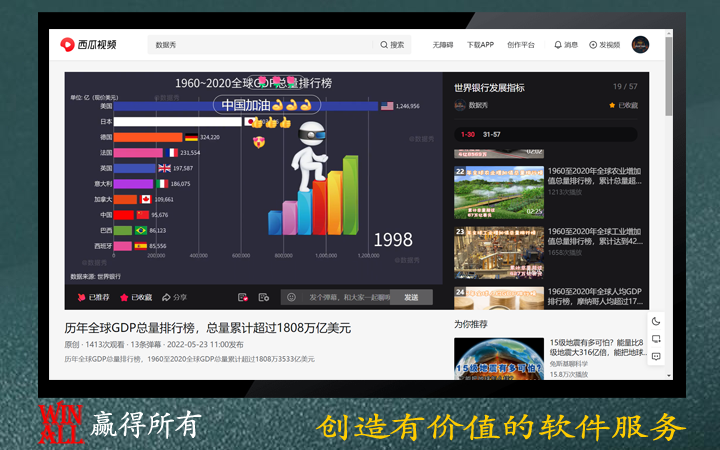Select the 1-30 episode range tab
Screen dimensions: 720x450
(x=467, y=134)
